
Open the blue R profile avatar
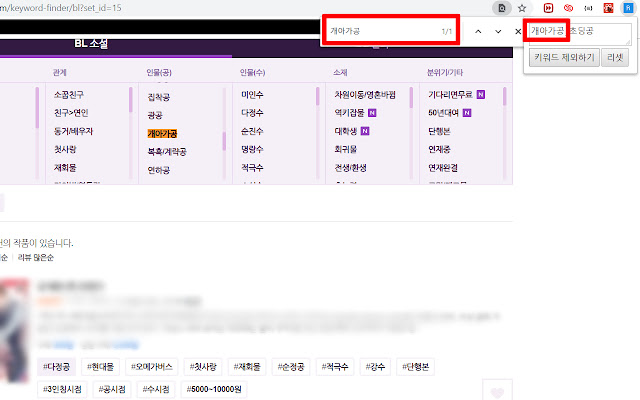[x=628, y=8]
